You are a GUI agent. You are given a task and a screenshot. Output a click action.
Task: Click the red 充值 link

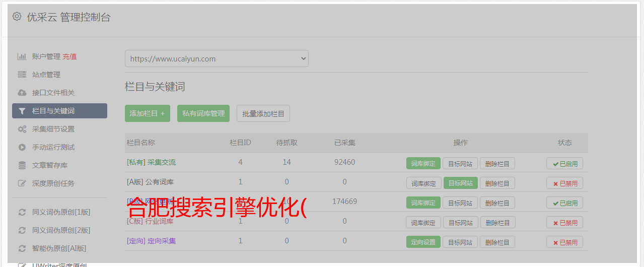tap(69, 56)
